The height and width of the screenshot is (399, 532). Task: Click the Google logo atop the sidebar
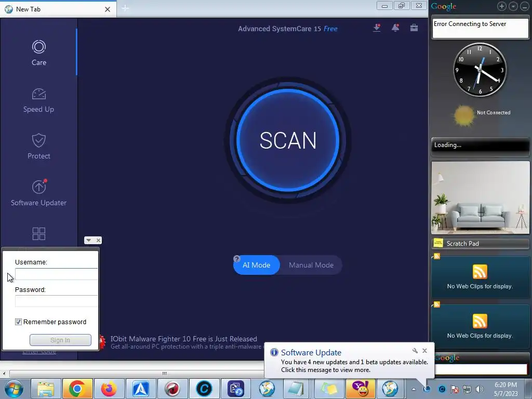(x=444, y=6)
